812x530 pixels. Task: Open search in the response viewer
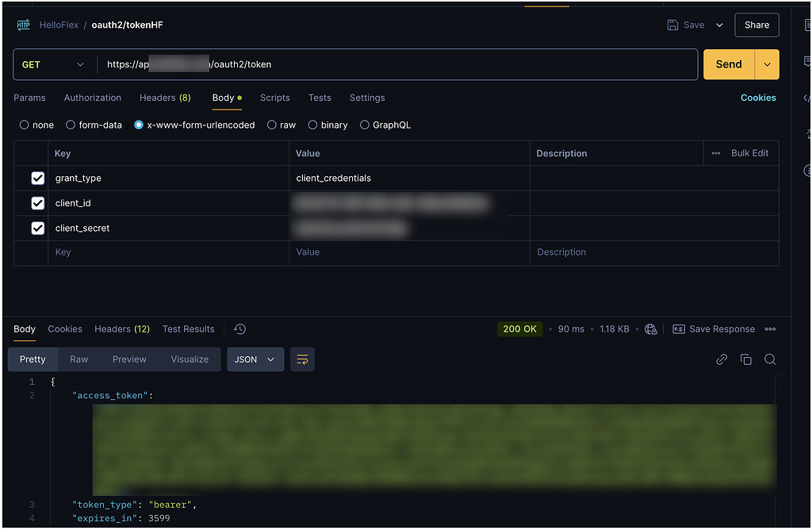point(770,359)
